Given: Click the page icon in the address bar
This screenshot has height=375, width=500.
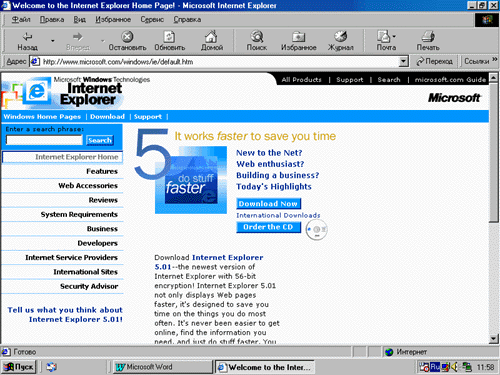Looking at the screenshot, I should pyautogui.click(x=35, y=61).
